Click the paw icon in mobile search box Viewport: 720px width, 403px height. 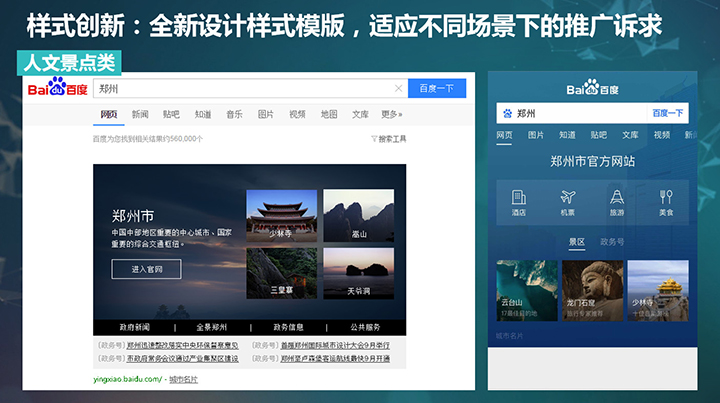508,113
